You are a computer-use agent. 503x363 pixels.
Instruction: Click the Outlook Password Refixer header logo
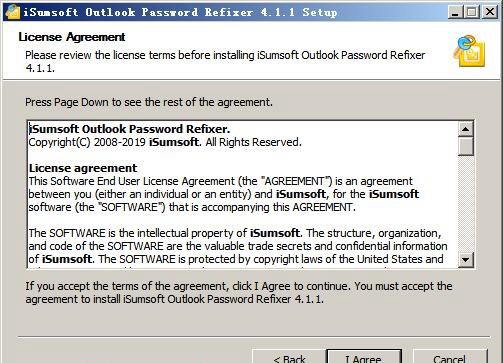coord(469,51)
